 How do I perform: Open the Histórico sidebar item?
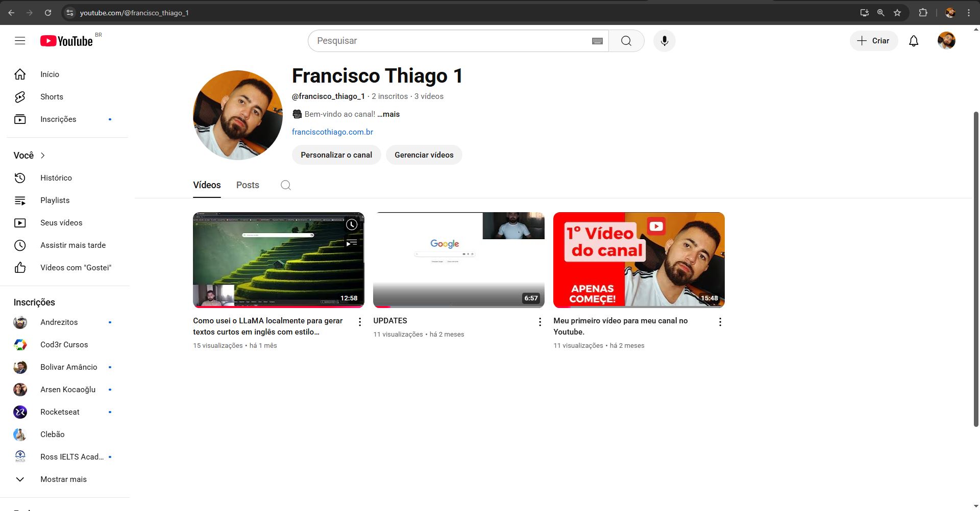coord(56,177)
